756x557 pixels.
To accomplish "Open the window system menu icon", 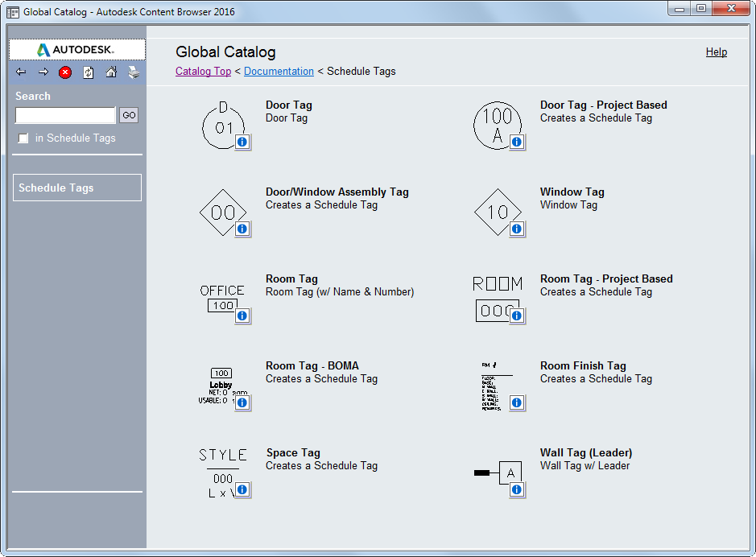I will pos(13,12).
